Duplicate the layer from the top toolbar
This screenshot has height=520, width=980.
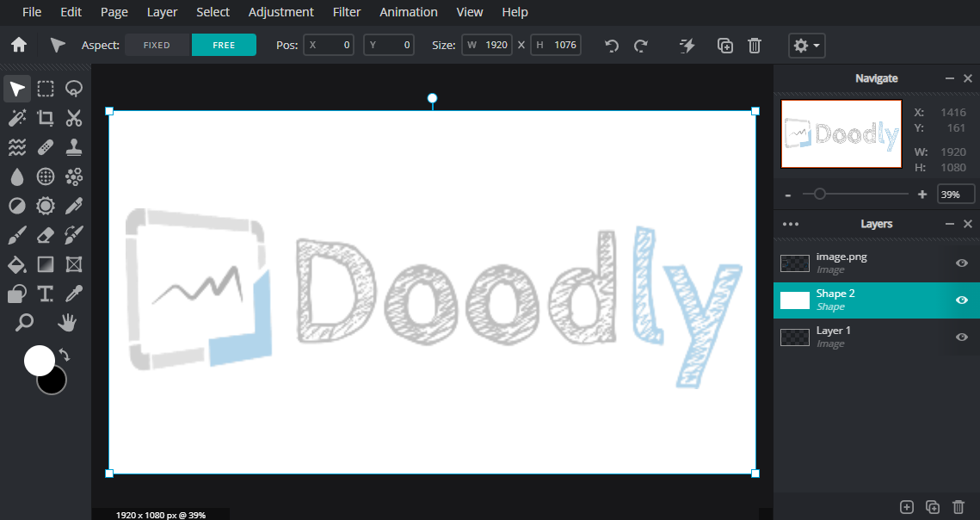coord(725,45)
